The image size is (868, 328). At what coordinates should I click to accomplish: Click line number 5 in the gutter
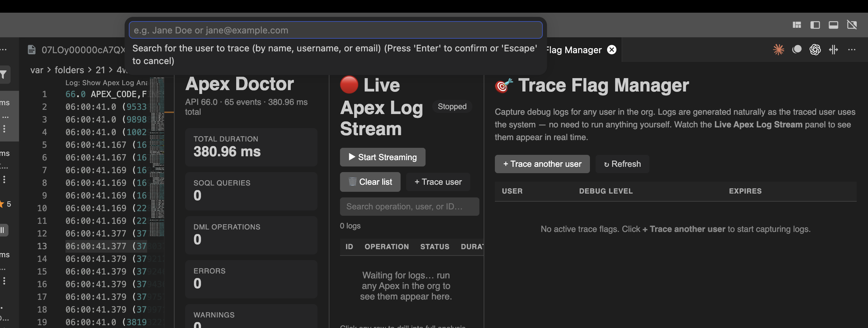click(x=44, y=145)
